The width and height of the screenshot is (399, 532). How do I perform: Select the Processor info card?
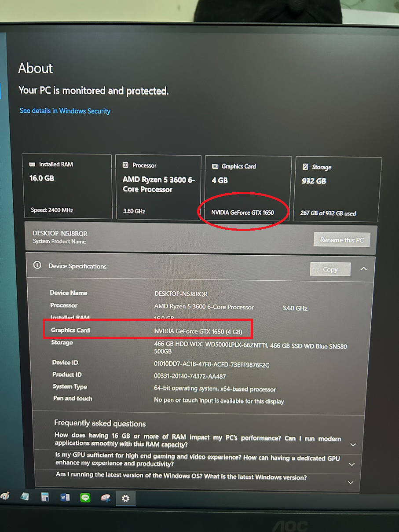tap(158, 187)
